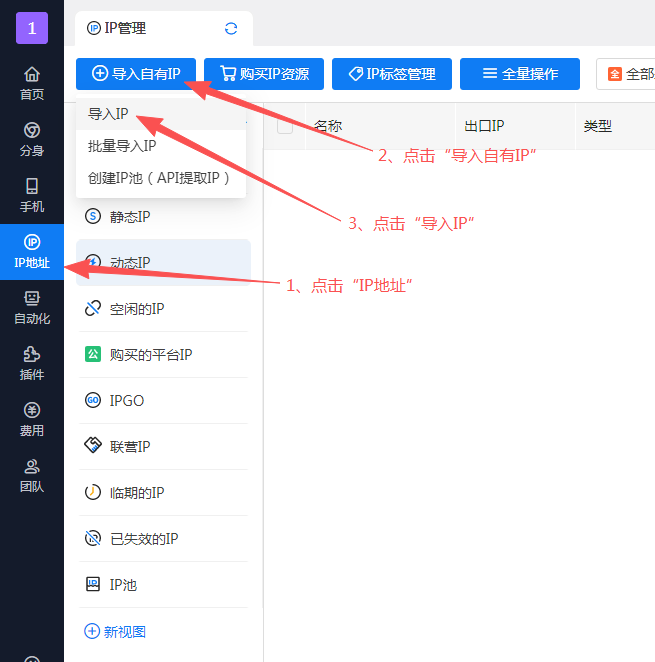Show 已失效的IP view
Viewport: 655px width, 662px height.
163,539
